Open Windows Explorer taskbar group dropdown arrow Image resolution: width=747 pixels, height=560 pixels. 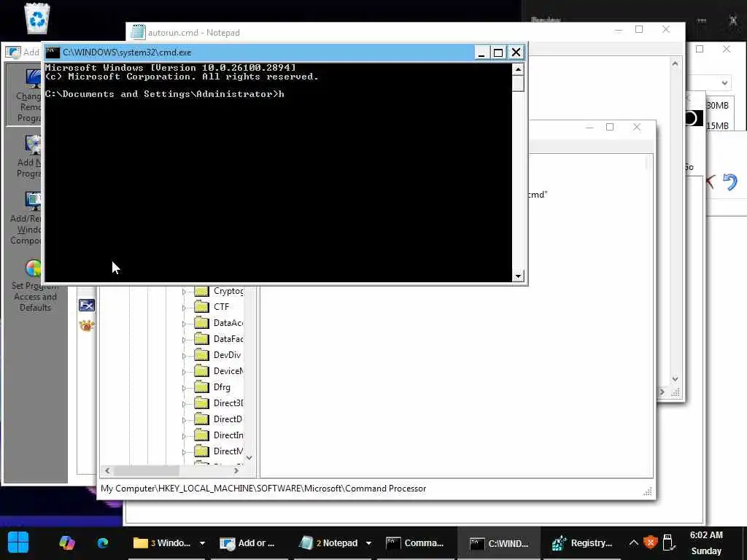(203, 542)
